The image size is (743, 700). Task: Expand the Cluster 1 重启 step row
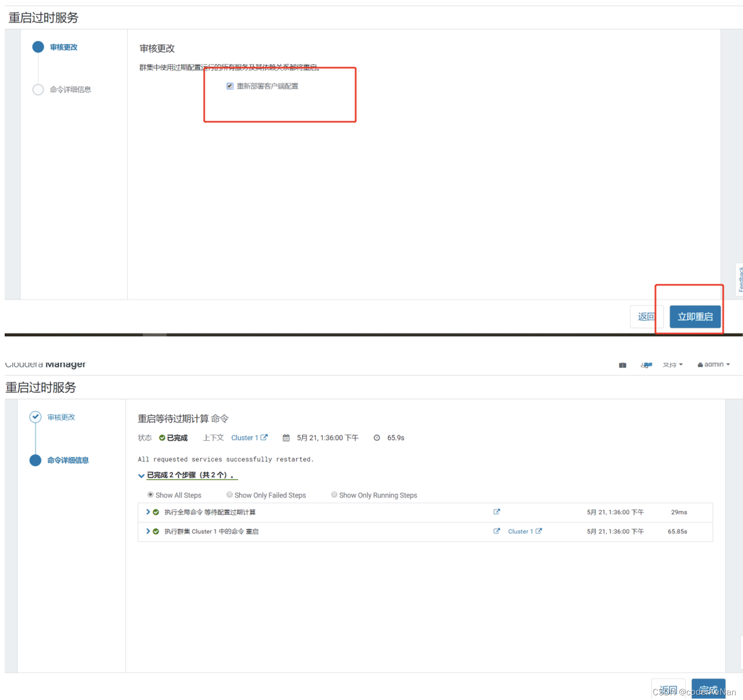point(148,531)
